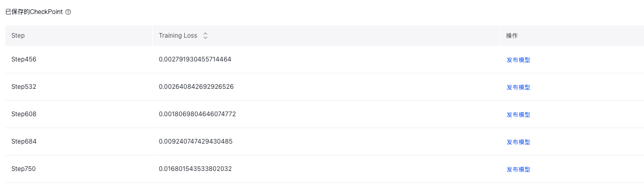This screenshot has width=644, height=188.
Task: Select the Step456 row cell
Action: click(24, 59)
